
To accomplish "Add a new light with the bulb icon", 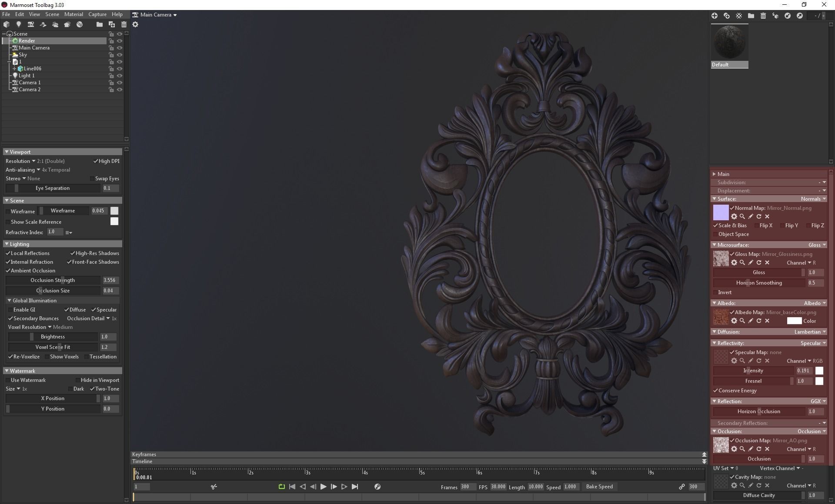I will pyautogui.click(x=19, y=24).
